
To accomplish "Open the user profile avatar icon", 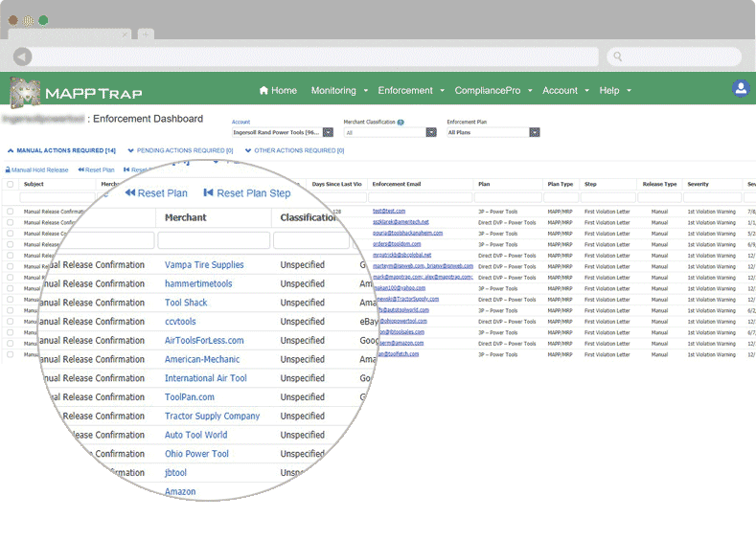I will [x=740, y=89].
